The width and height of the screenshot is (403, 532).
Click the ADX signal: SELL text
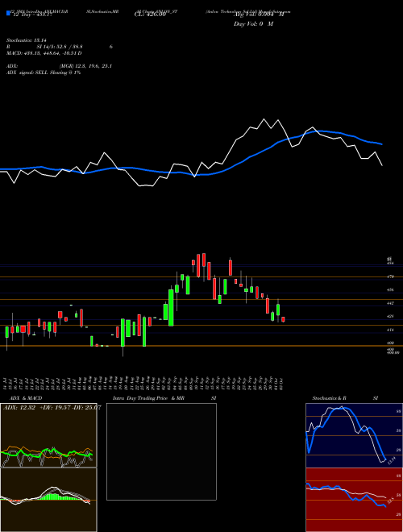click(x=44, y=73)
